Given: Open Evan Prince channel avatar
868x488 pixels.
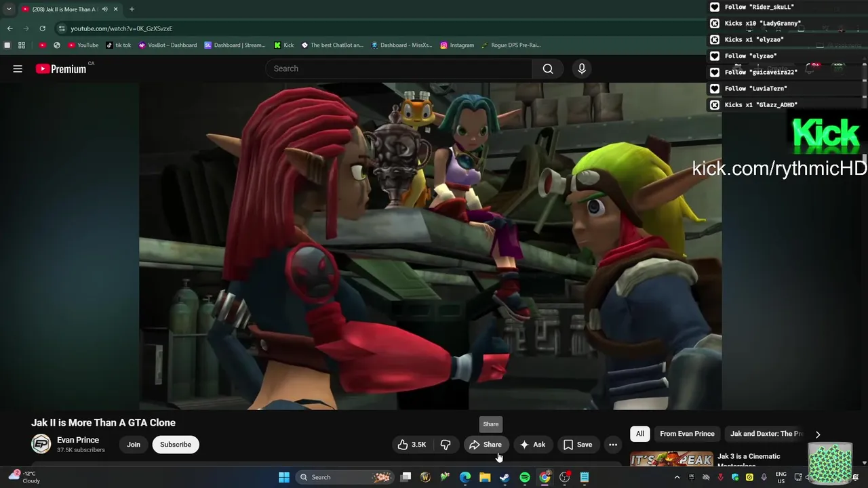Looking at the screenshot, I should pos(41,444).
